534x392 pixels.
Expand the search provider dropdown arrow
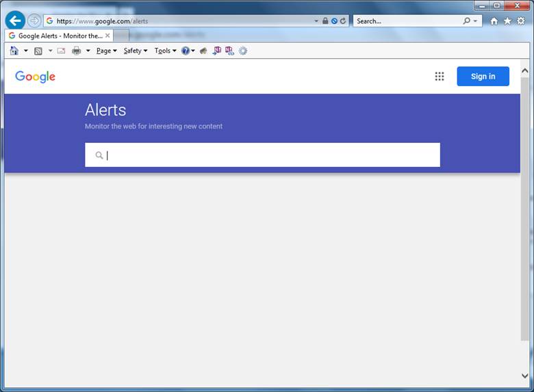pyautogui.click(x=475, y=21)
